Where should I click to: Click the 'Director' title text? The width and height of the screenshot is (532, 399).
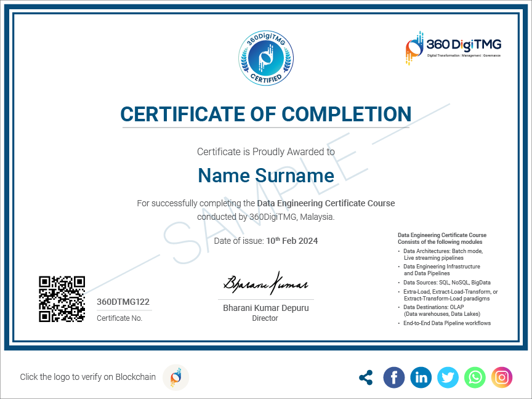265,318
